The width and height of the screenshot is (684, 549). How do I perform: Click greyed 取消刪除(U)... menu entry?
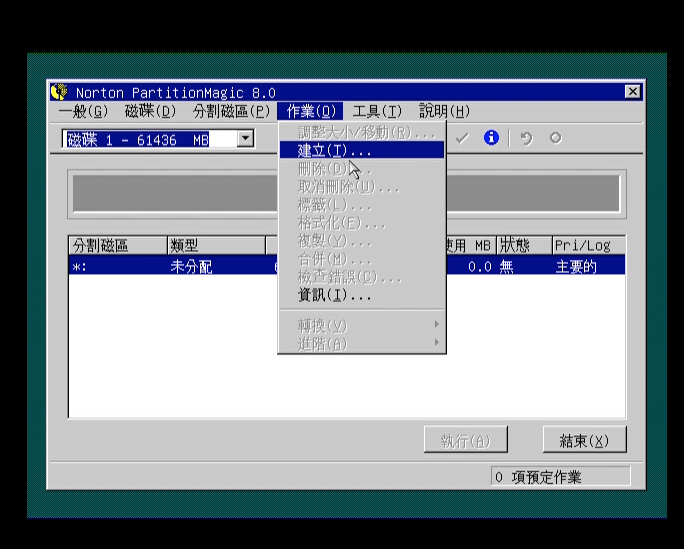[x=362, y=187]
